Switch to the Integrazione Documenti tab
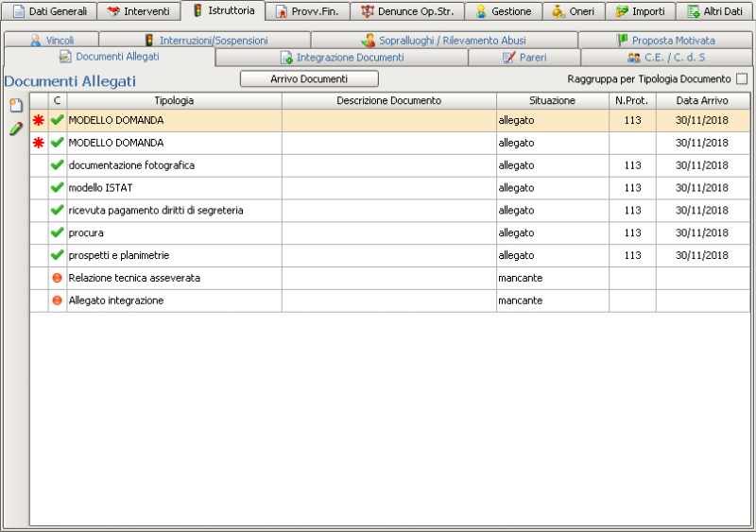 342,58
